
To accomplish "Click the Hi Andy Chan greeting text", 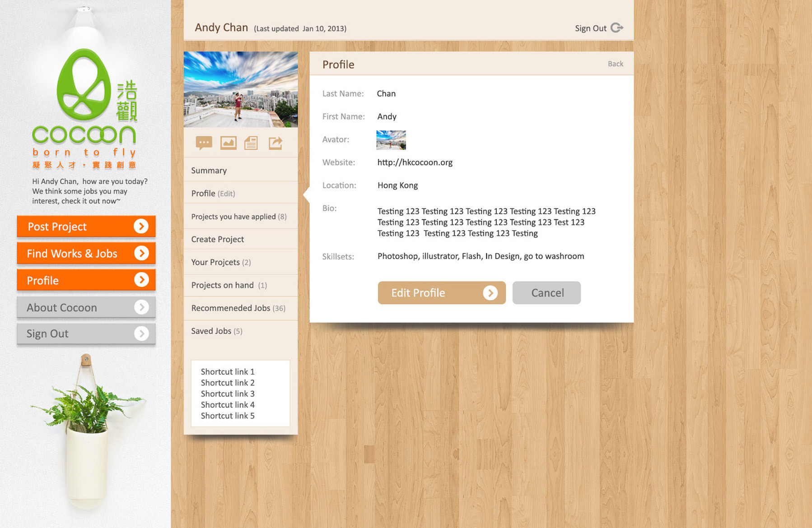I will point(89,191).
